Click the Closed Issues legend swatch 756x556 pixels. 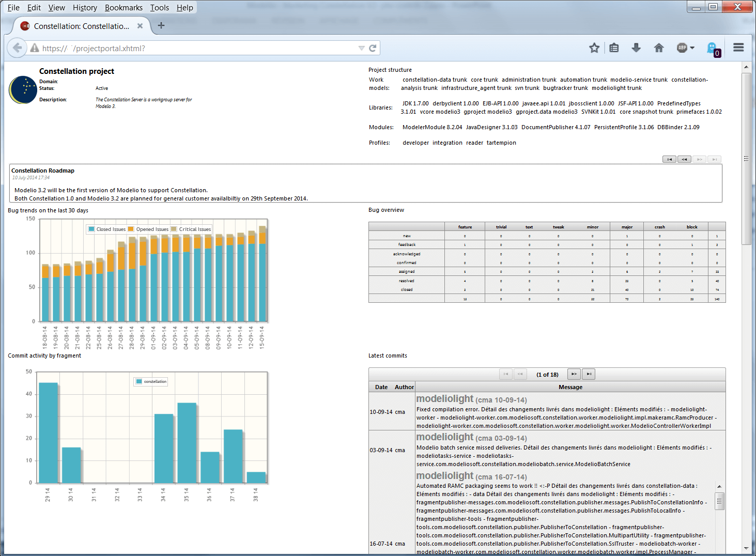[91, 229]
